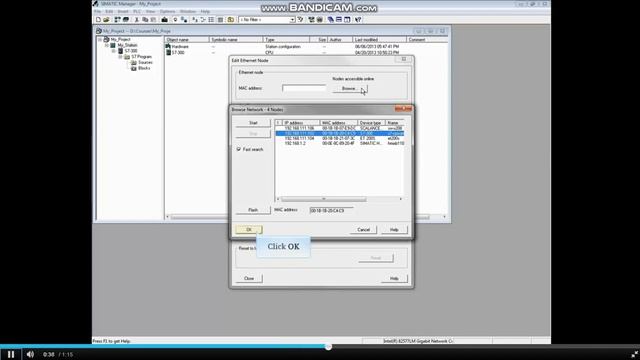Click the edit filter icon beside filter box
The width and height of the screenshot is (640, 360).
[x=300, y=20]
